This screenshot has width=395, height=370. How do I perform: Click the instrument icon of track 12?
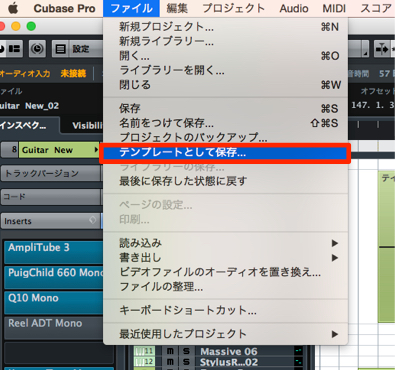[144, 362]
